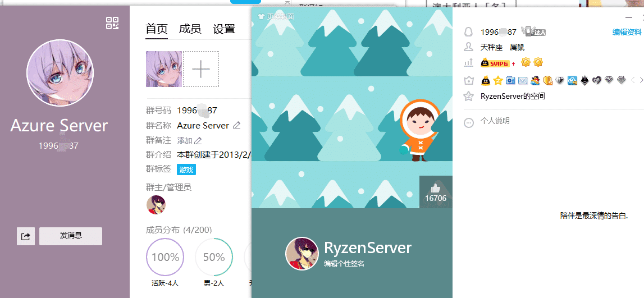Click the gold coin shield icon
This screenshot has height=298, width=644.
pyautogui.click(x=547, y=80)
